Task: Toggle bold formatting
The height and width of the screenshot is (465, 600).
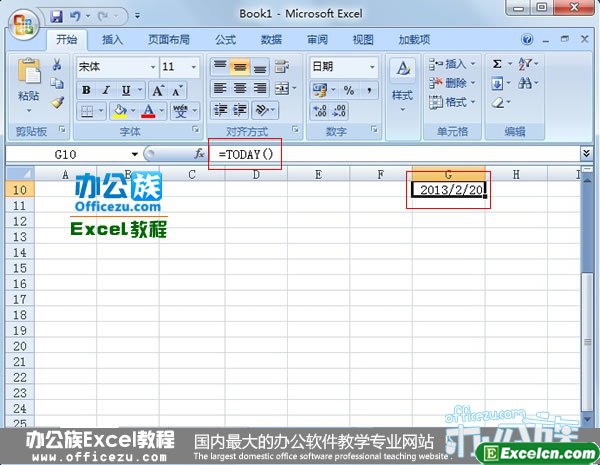Action: coord(86,90)
